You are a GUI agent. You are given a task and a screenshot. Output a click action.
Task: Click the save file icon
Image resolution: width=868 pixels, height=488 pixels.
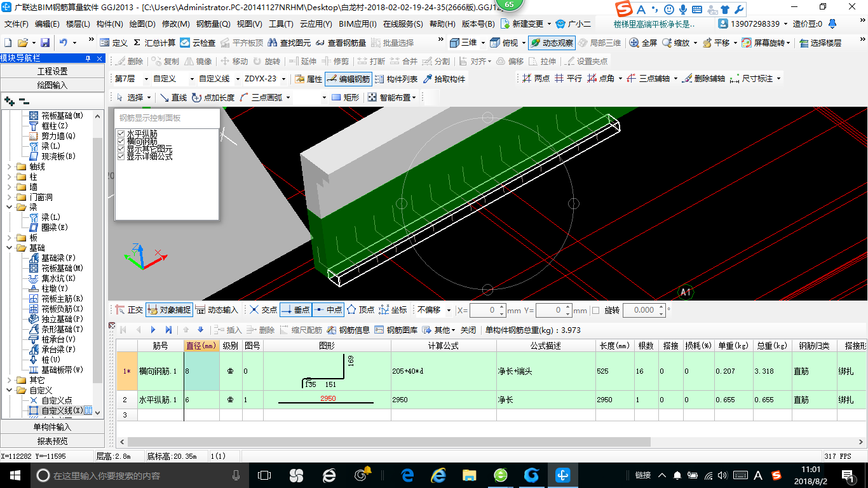(45, 43)
